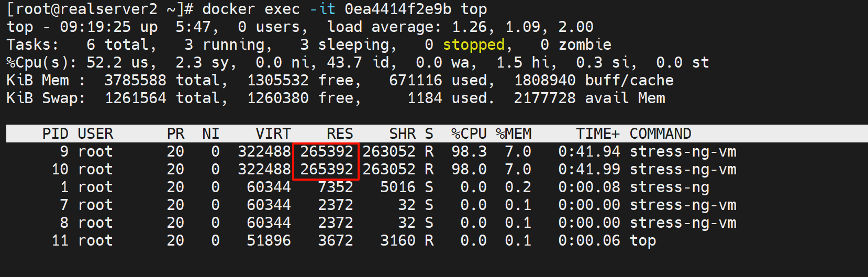
Task: Click container ID 0ea4414f2e9b in command
Action: (398, 9)
